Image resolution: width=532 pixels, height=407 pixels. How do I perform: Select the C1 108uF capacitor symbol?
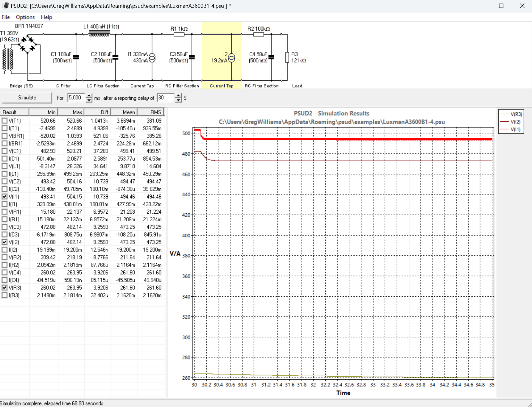[x=76, y=57]
